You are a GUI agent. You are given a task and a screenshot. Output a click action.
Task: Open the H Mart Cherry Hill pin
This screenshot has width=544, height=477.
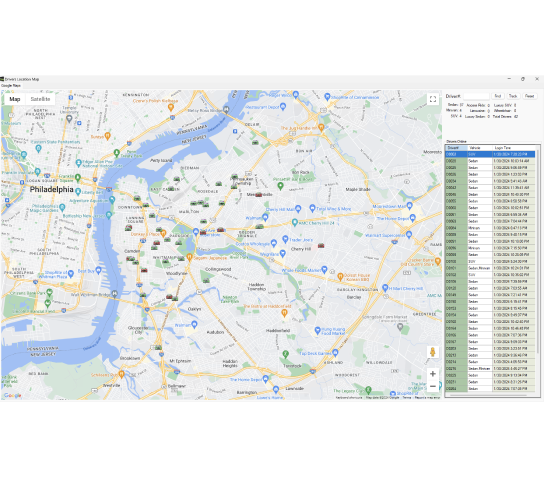(385, 288)
